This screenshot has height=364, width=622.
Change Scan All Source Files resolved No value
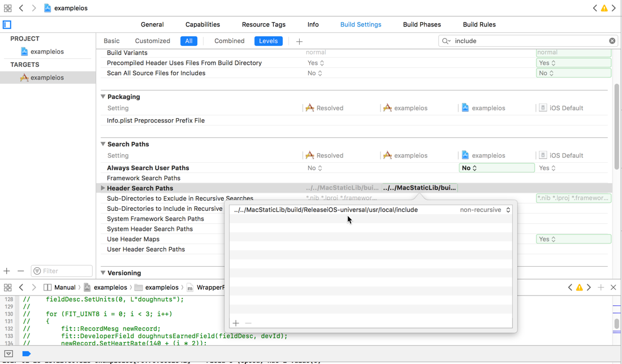pyautogui.click(x=314, y=73)
